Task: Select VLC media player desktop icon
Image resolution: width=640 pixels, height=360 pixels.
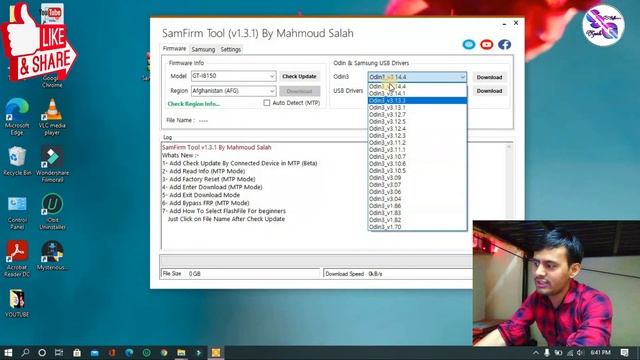Action: (x=52, y=117)
